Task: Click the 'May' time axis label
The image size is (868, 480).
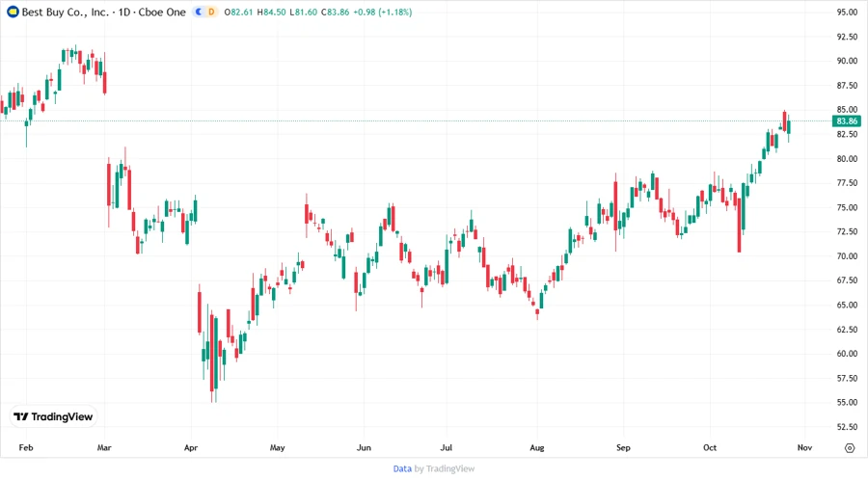Action: click(x=278, y=447)
